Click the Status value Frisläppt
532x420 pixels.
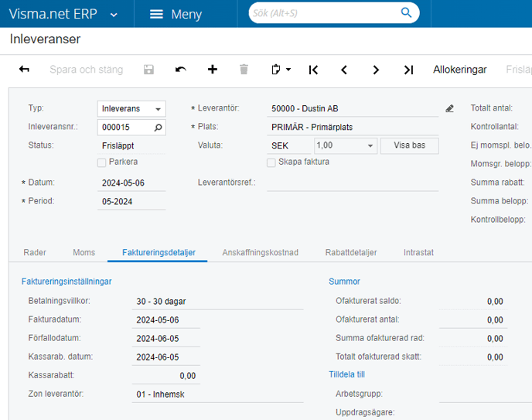click(x=118, y=146)
